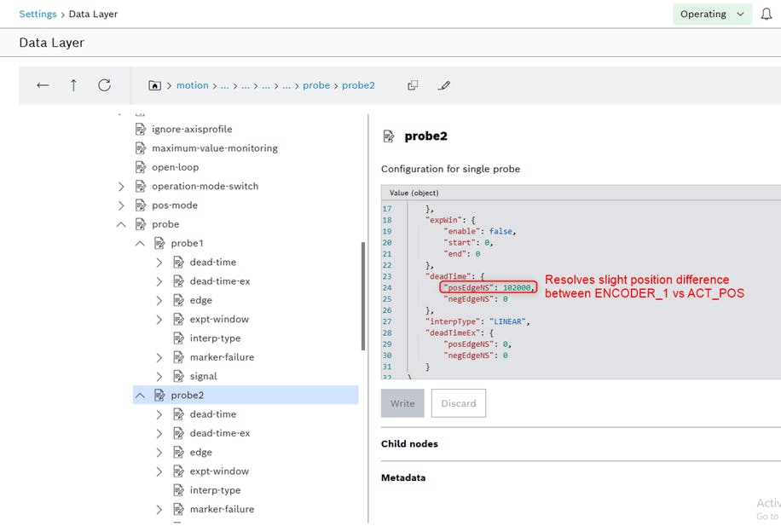Open the notifications bell

[767, 14]
